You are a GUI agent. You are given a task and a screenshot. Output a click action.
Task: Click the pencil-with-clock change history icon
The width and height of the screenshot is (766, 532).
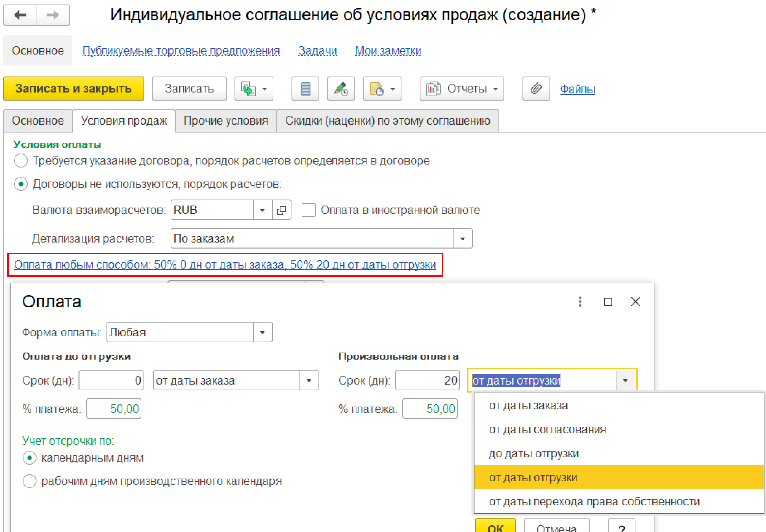coord(341,89)
